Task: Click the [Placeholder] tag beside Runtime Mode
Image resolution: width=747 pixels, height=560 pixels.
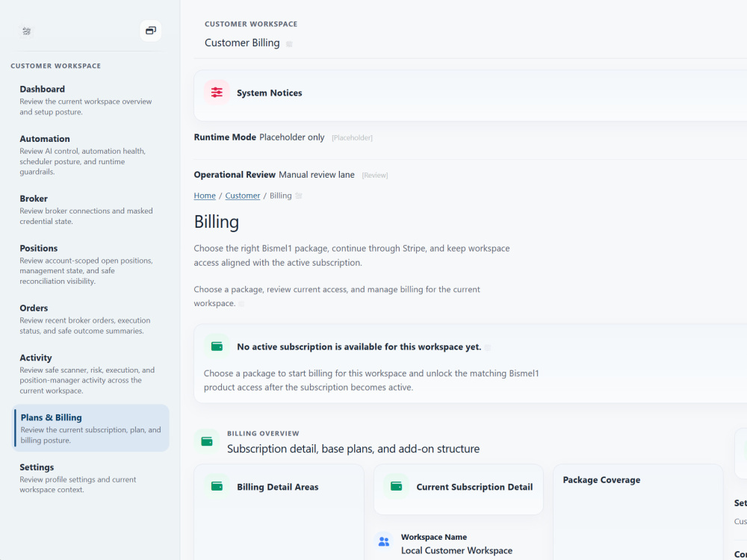Action: point(352,137)
